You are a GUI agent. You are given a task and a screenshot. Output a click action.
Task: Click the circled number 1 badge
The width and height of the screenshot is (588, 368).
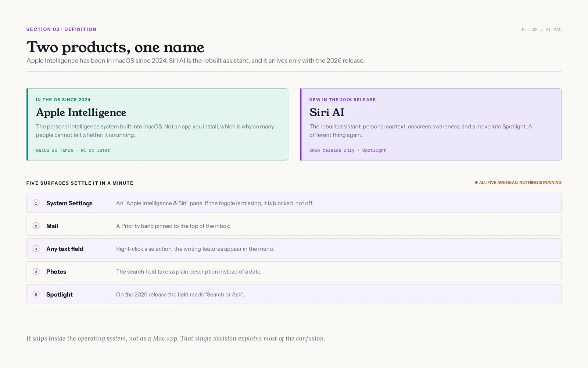[36, 203]
